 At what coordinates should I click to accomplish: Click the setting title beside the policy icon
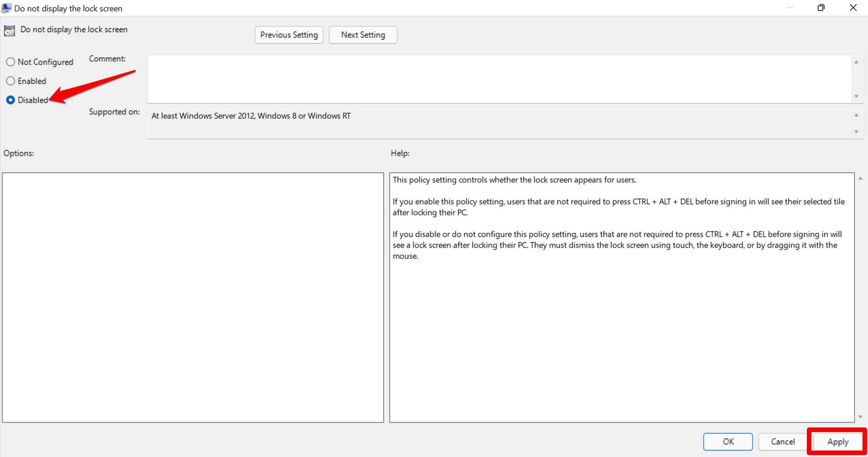74,30
